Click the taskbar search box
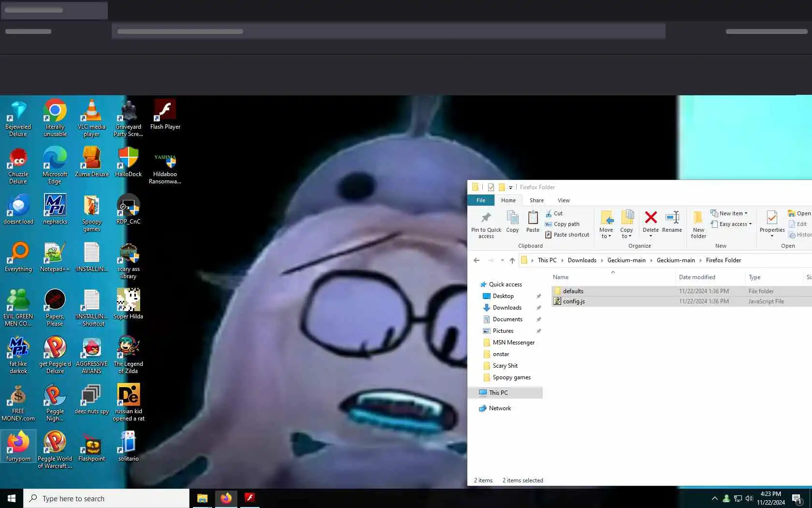Screen dimensions: 812x508 (x=106, y=498)
